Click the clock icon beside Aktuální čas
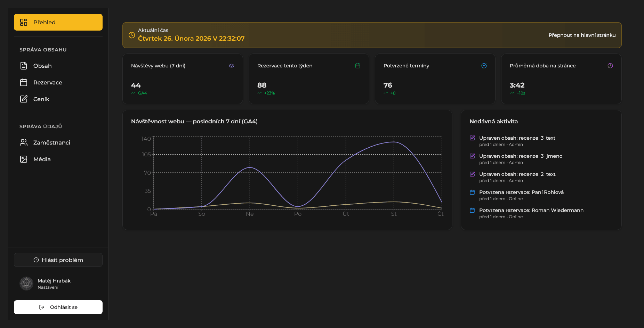Screen dimensions: 644x328 [x=132, y=35]
